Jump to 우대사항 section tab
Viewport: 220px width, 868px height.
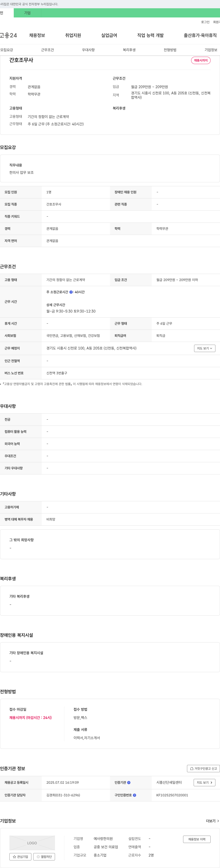[88, 50]
